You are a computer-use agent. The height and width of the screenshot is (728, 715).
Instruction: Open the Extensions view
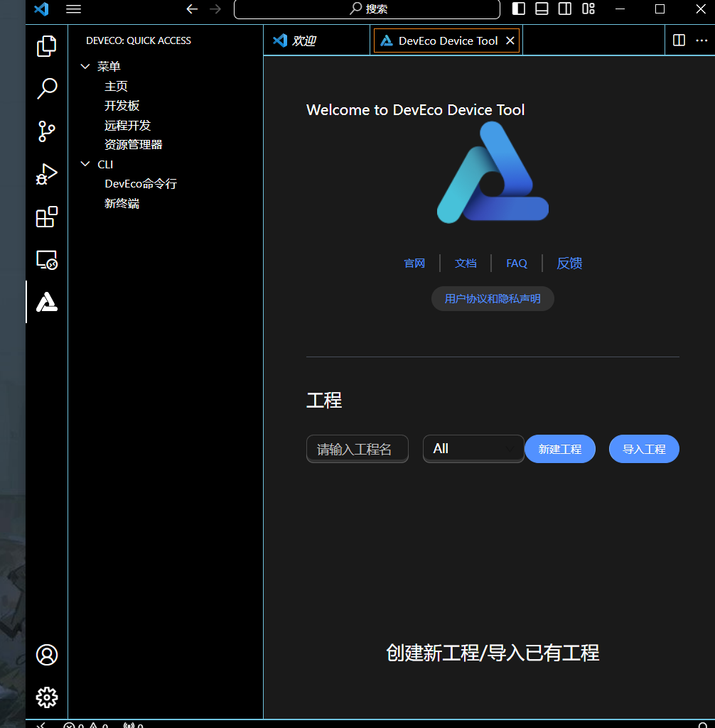pyautogui.click(x=47, y=217)
